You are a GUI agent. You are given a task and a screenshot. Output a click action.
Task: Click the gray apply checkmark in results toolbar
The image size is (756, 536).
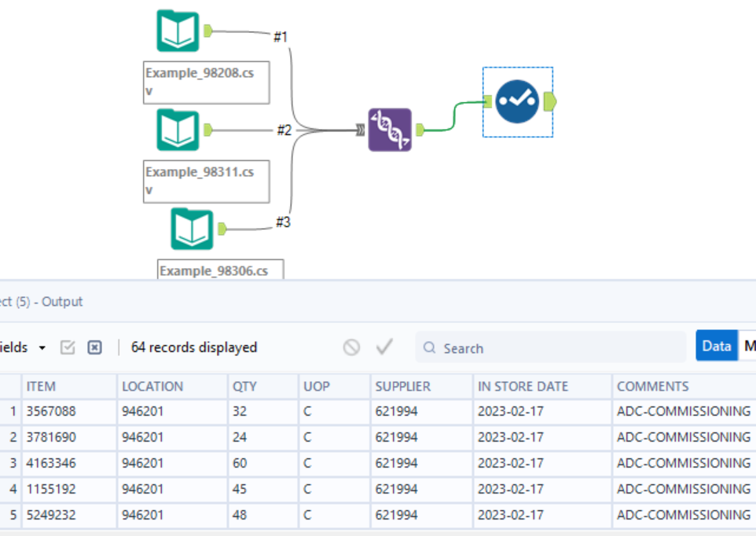(384, 347)
